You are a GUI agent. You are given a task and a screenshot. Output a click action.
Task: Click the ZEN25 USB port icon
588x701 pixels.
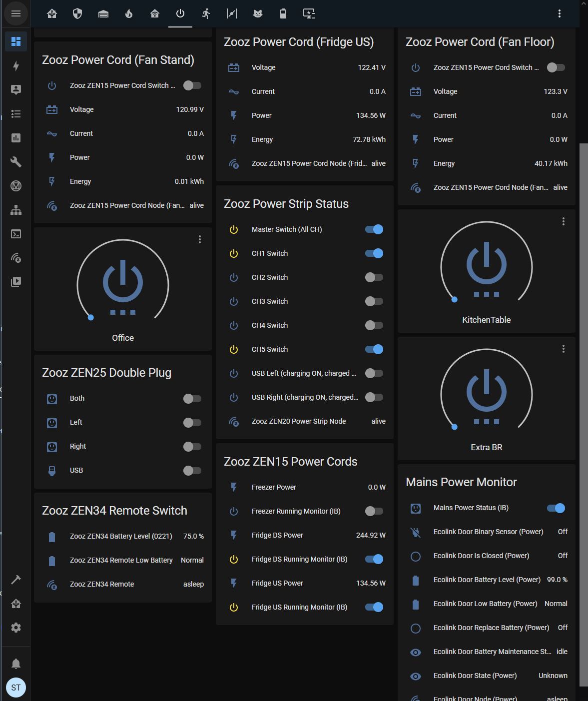[52, 471]
